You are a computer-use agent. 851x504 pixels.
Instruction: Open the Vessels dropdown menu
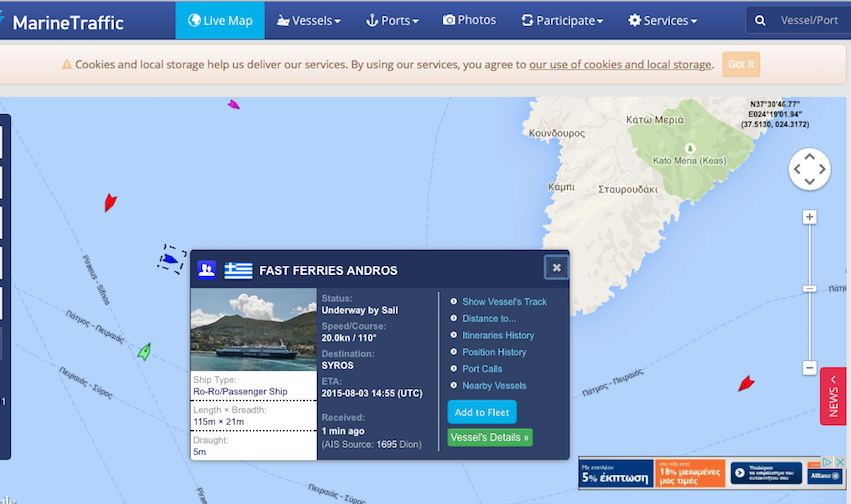pos(309,20)
